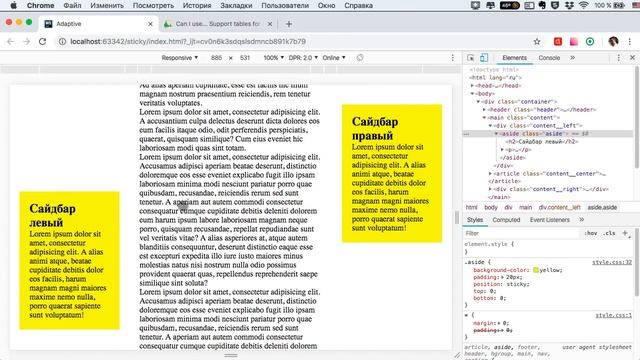The height and width of the screenshot is (360, 640).
Task: Open the Файл menu
Action: point(72,5)
